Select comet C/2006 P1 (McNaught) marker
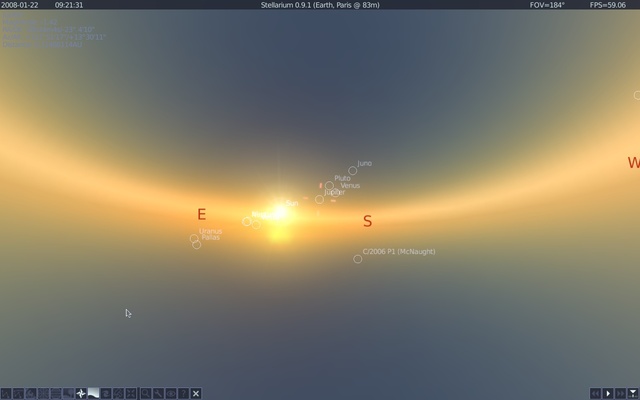640x400 pixels. tap(358, 259)
